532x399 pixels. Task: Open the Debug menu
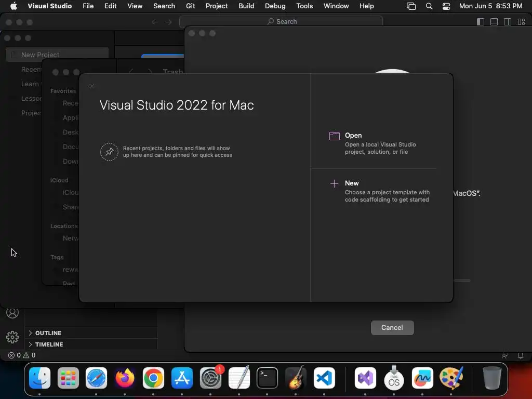click(275, 6)
